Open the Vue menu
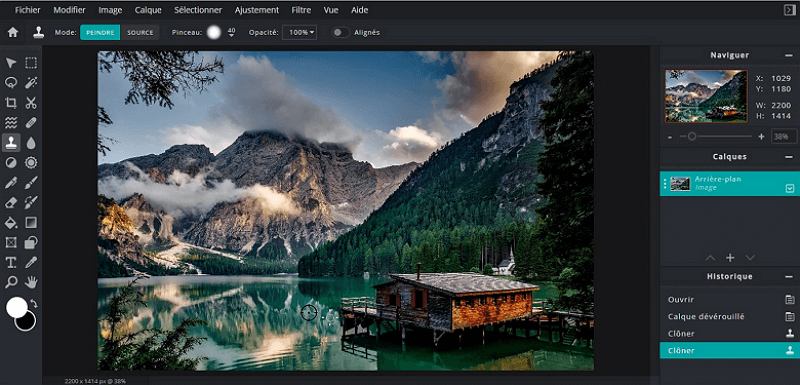Screen dimensions: 800x385 [331, 10]
